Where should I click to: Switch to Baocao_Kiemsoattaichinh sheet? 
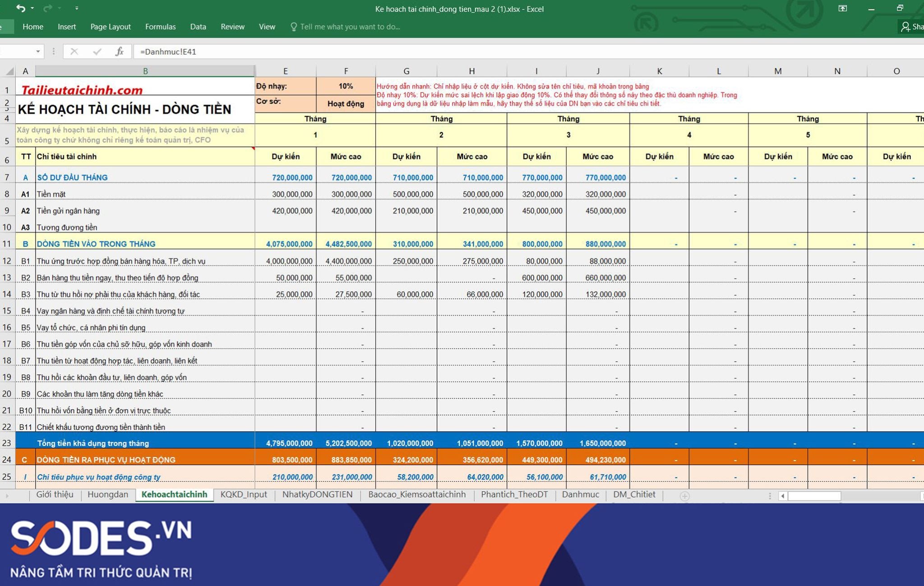[x=417, y=494]
